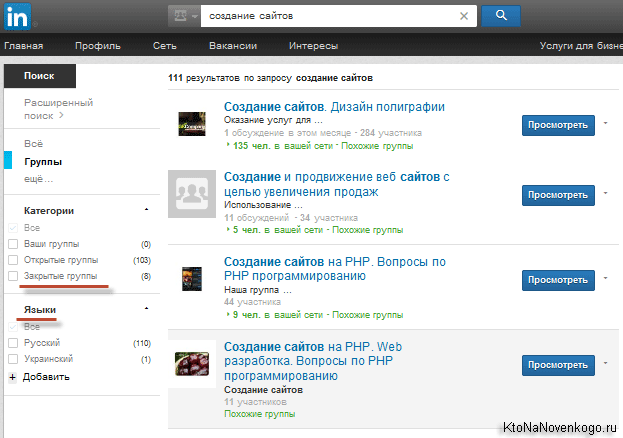The height and width of the screenshot is (438, 623).
Task: Open Похожие группы for продвижение веб сайтов
Action: point(368,230)
